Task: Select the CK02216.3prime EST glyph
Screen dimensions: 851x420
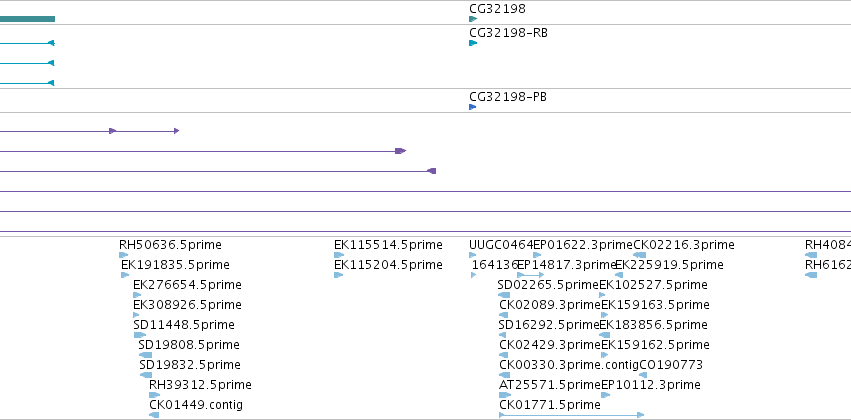Action: [639, 255]
